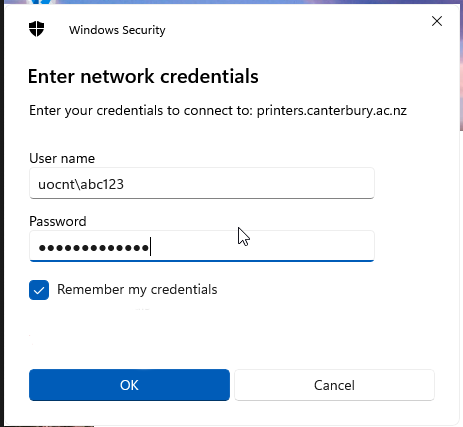The width and height of the screenshot is (463, 427).
Task: Focus the User name input field
Action: click(x=202, y=183)
